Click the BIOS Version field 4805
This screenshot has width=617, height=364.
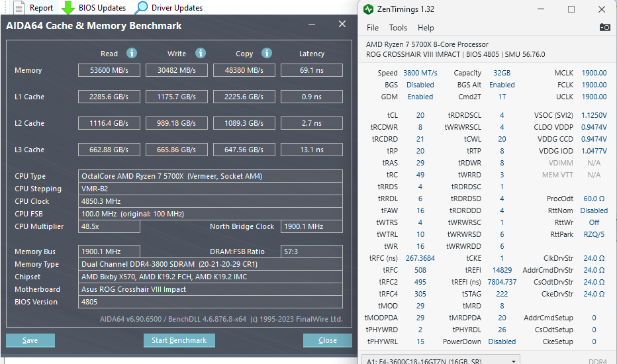tap(210, 302)
